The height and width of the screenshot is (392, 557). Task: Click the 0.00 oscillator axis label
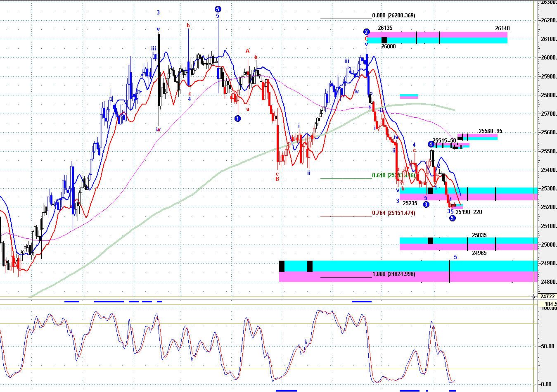(546, 385)
